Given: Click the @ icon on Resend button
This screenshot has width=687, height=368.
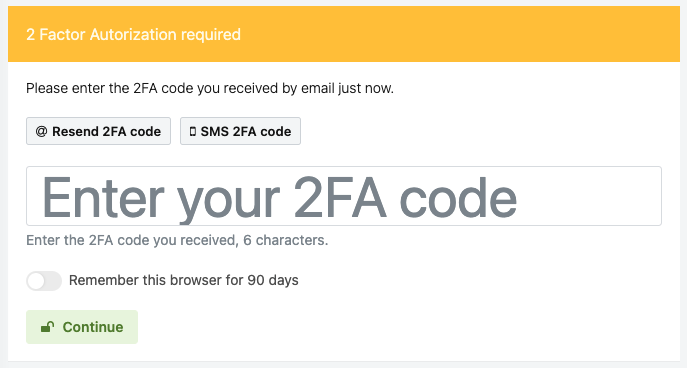Looking at the screenshot, I should tap(41, 131).
